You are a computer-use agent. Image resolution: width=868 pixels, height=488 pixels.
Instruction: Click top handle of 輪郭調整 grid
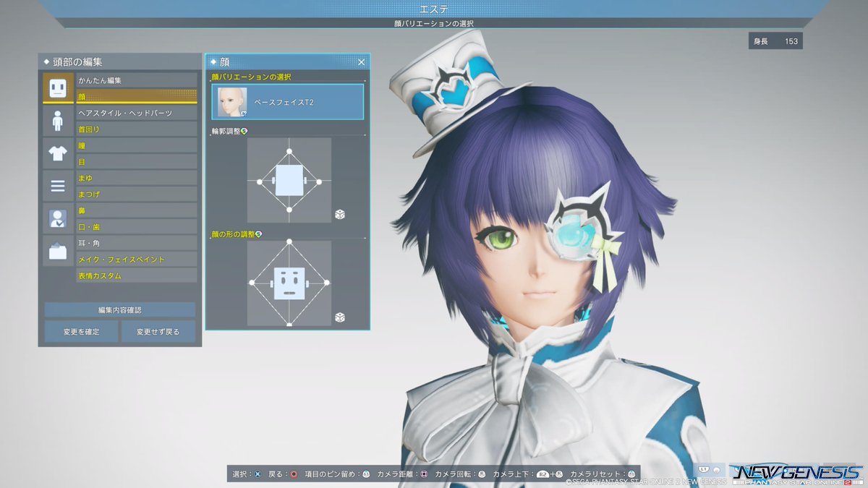(x=289, y=151)
